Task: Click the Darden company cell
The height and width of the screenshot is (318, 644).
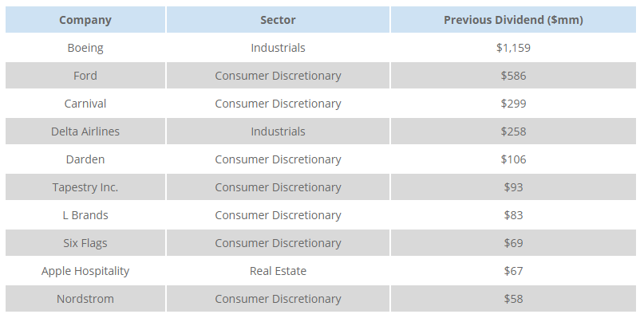Action: click(85, 159)
